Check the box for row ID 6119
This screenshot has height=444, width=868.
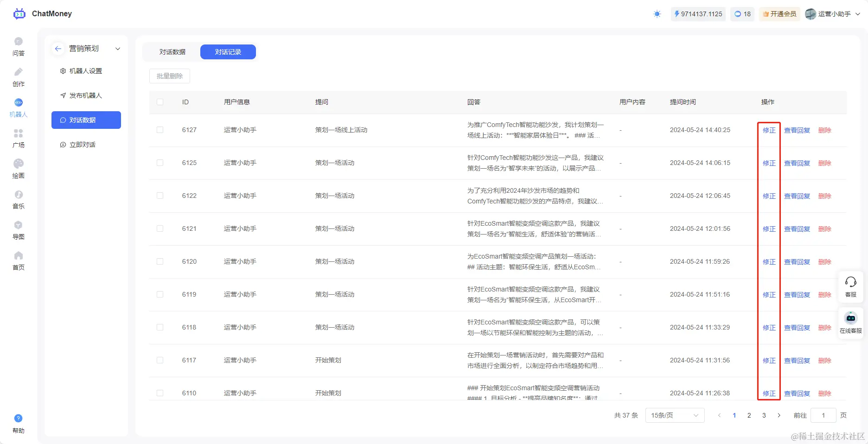pos(160,294)
